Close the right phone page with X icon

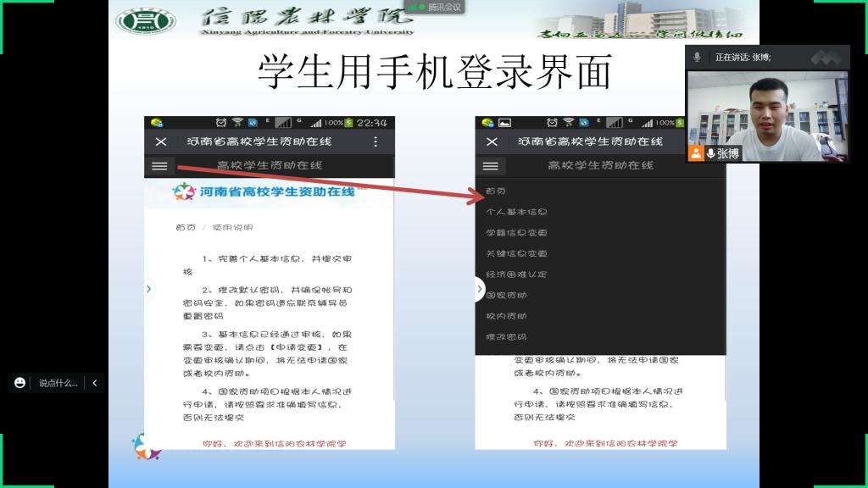pyautogui.click(x=491, y=141)
